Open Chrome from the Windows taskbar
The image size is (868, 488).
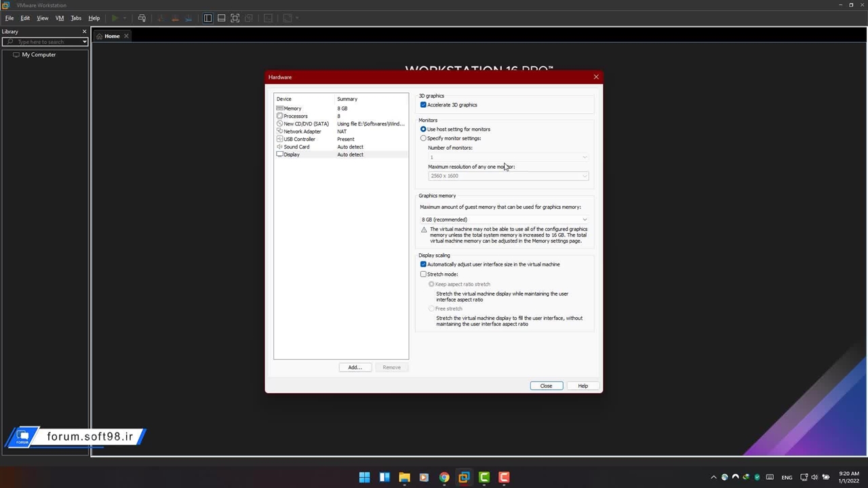point(444,477)
